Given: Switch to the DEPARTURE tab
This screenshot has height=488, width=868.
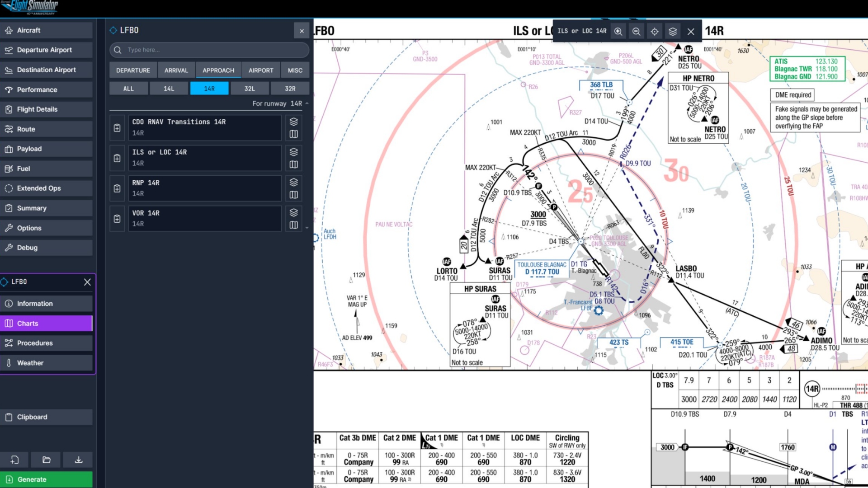Looking at the screenshot, I should click(x=133, y=70).
